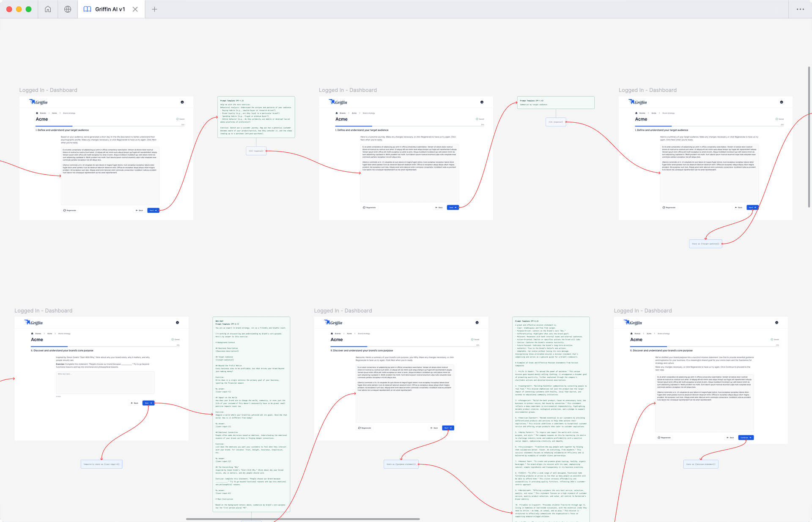Image resolution: width=812 pixels, height=522 pixels.
Task: Click the Brands breadcrumb in the mission statement frame
Action: pyautogui.click(x=637, y=333)
